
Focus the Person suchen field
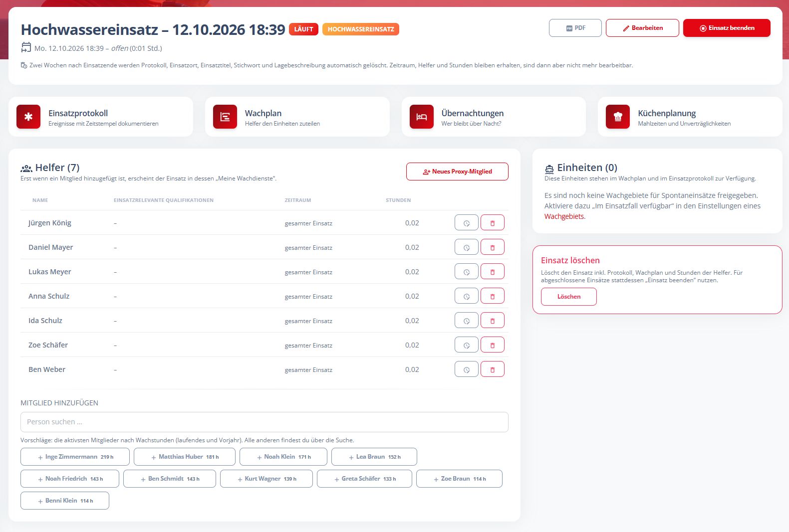coord(264,422)
